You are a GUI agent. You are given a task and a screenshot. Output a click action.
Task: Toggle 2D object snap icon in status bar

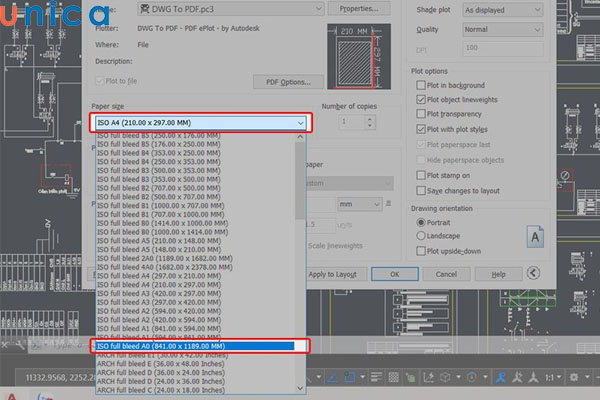[350, 377]
